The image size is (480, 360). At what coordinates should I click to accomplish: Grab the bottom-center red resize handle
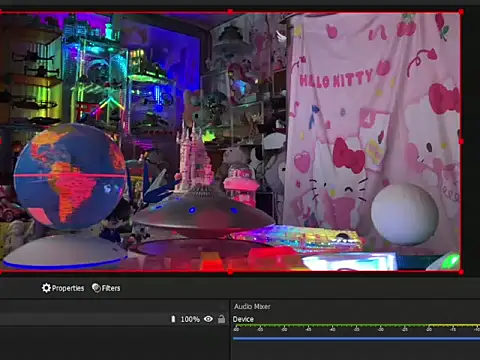coord(230,272)
